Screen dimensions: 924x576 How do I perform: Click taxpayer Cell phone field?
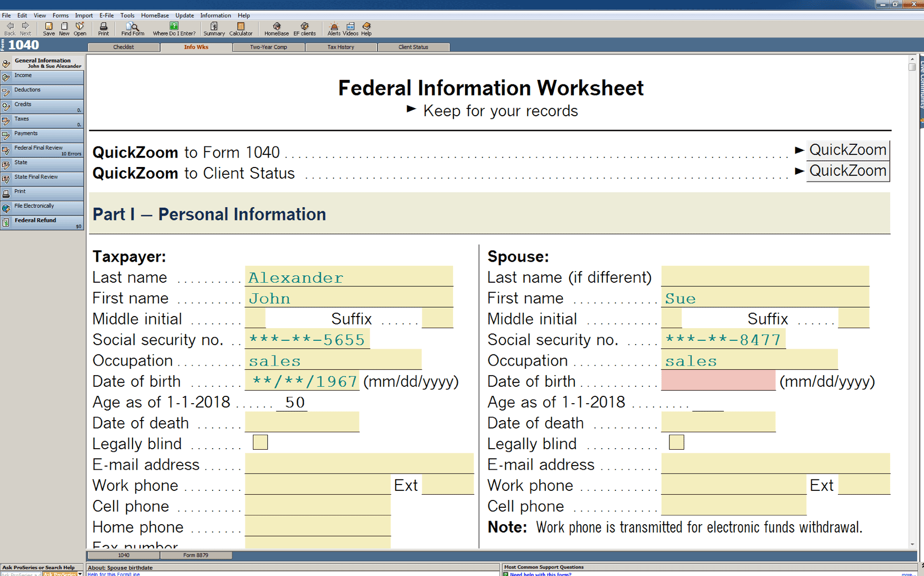coord(317,505)
